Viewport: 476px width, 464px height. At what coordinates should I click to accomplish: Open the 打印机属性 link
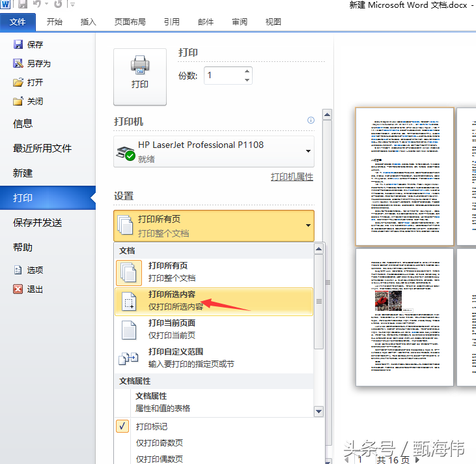(292, 177)
